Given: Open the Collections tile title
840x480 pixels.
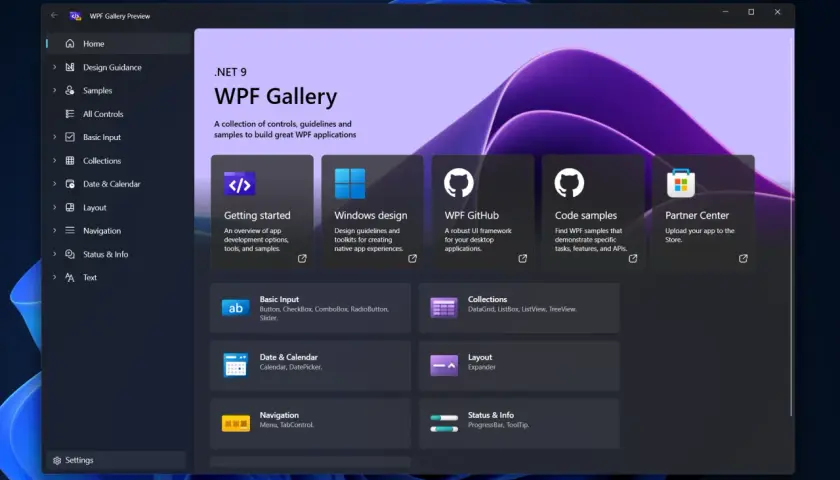Looking at the screenshot, I should pyautogui.click(x=487, y=299).
